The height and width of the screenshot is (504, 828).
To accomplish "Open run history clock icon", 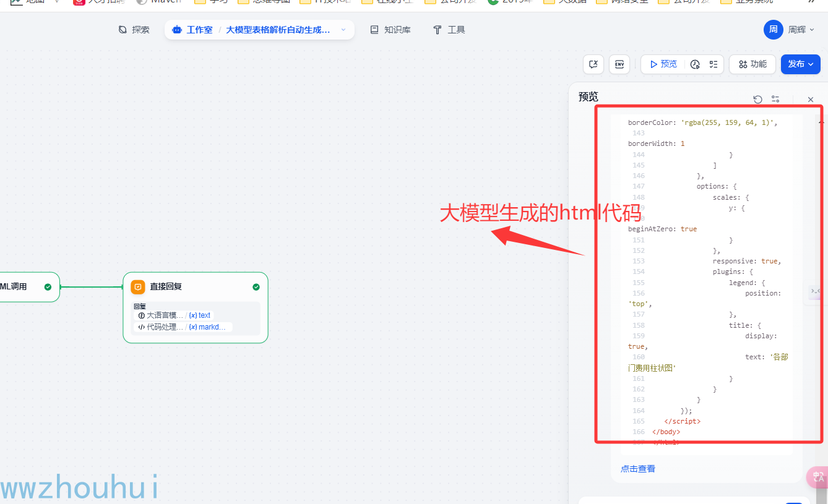I will [695, 64].
